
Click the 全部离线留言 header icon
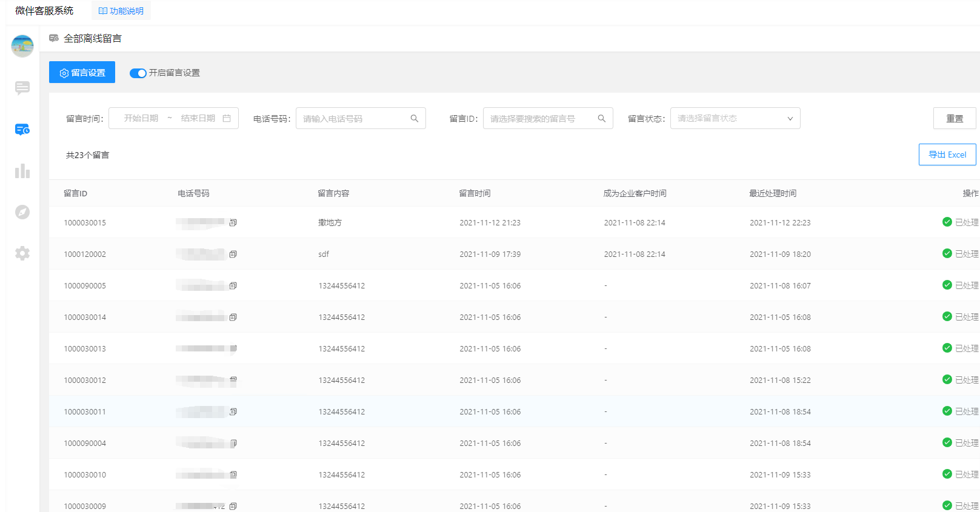(x=54, y=38)
